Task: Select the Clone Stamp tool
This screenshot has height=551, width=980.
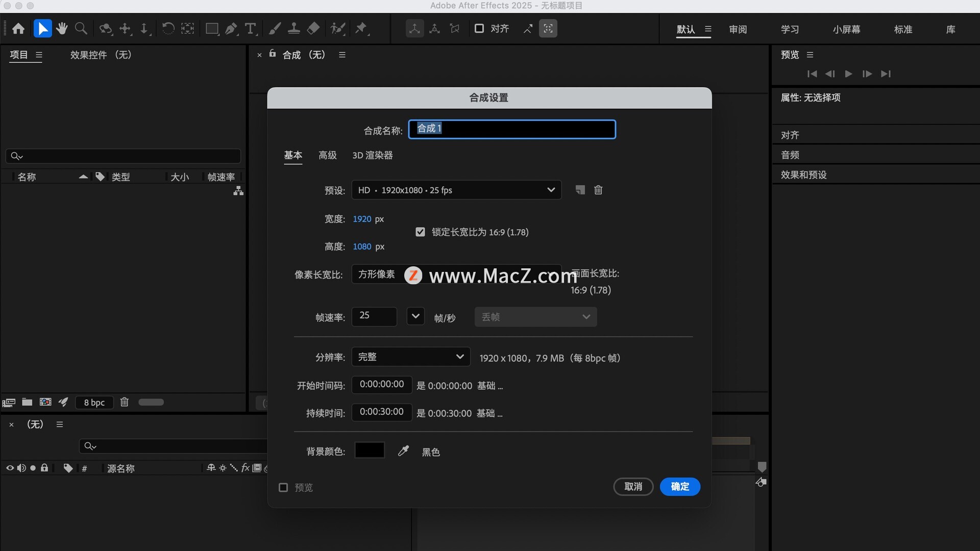Action: pos(293,29)
